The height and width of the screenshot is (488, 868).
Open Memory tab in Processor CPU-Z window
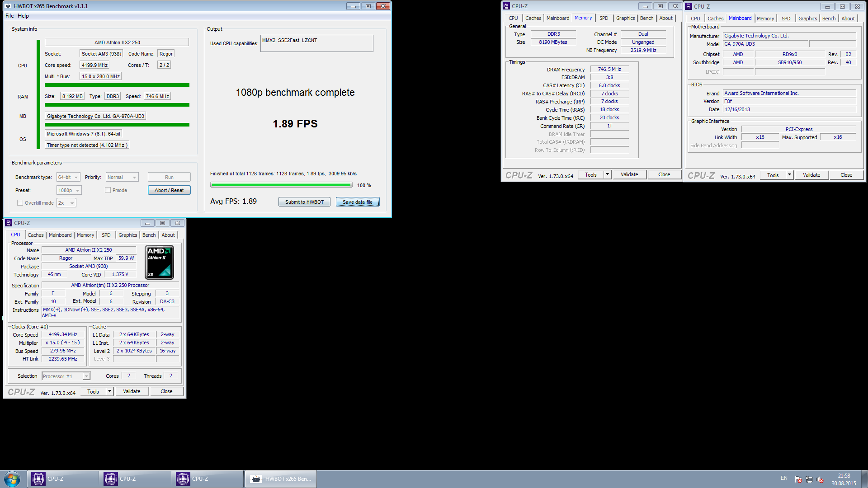pos(85,235)
